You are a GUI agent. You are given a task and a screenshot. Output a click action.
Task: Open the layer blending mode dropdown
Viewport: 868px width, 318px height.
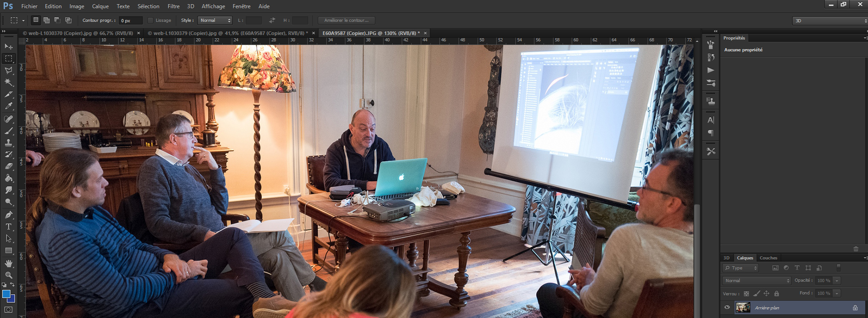click(757, 281)
